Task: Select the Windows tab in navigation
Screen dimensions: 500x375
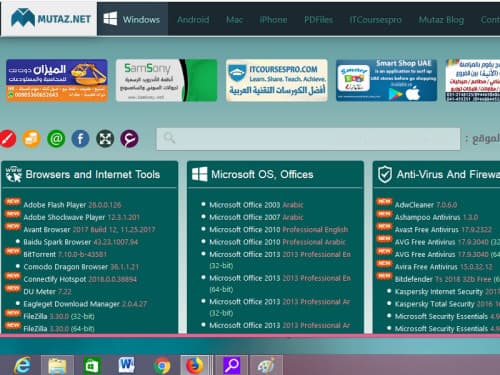Action: coord(132,19)
